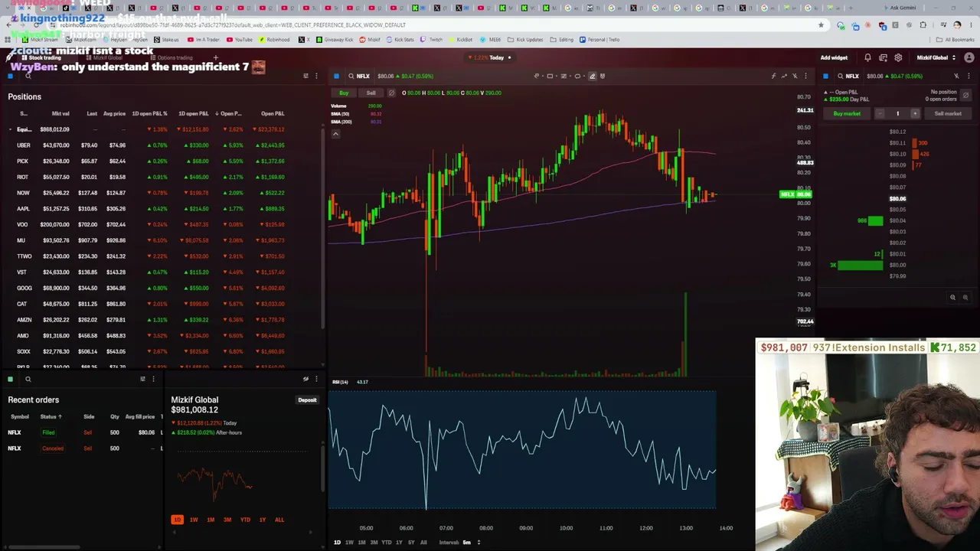Viewport: 980px width, 551px height.
Task: Toggle the blue link color square on Positions widget
Action: coord(11,76)
